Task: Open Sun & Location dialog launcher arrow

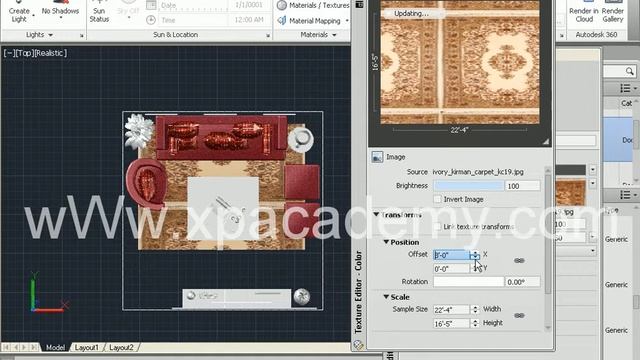Action: coord(268,36)
